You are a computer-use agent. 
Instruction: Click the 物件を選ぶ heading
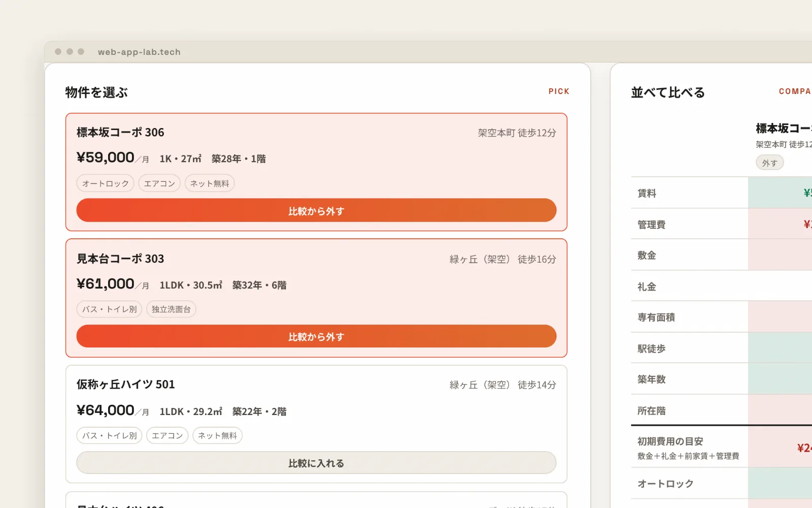pyautogui.click(x=96, y=92)
